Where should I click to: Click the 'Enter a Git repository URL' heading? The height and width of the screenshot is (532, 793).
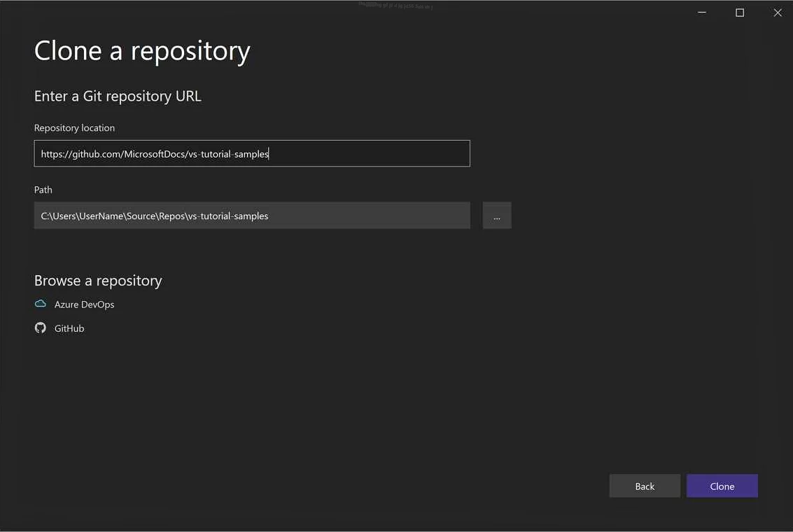117,96
